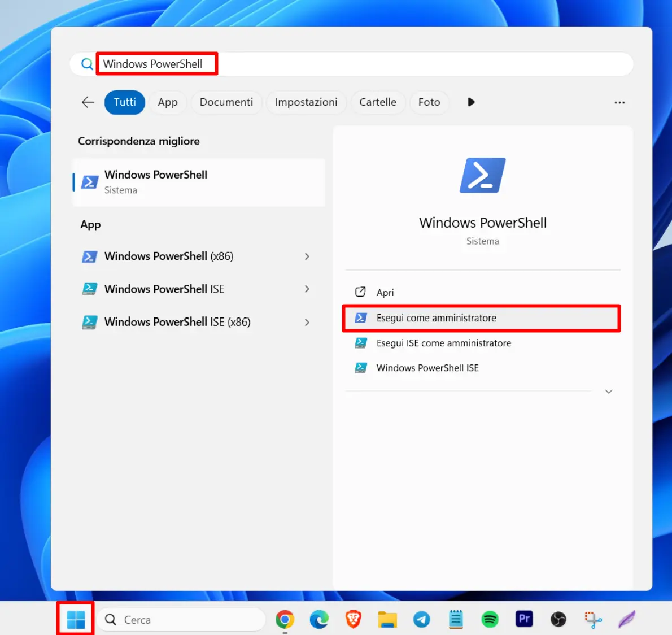Viewport: 672px width, 635px height.
Task: Expand options for Windows PowerShell (x86)
Action: 307,256
